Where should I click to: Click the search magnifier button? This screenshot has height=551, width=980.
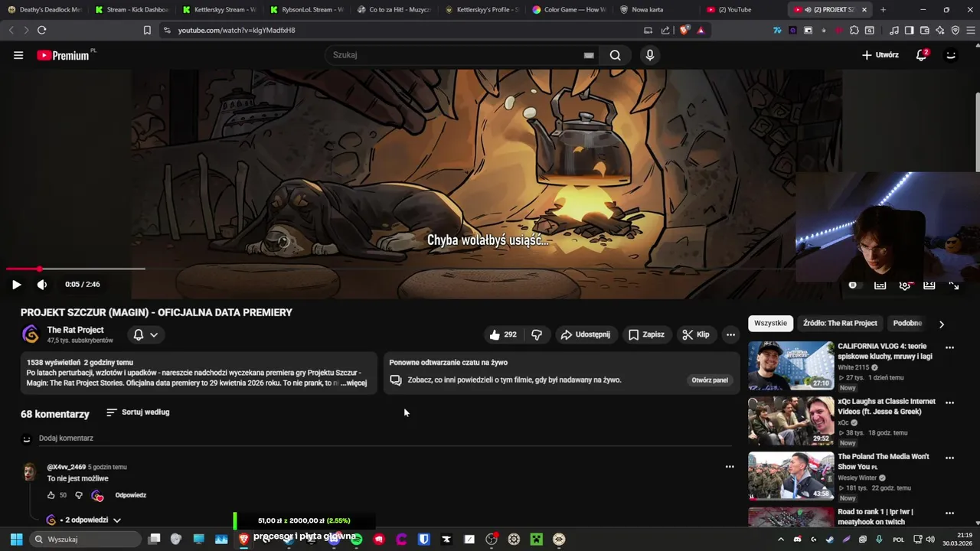615,55
